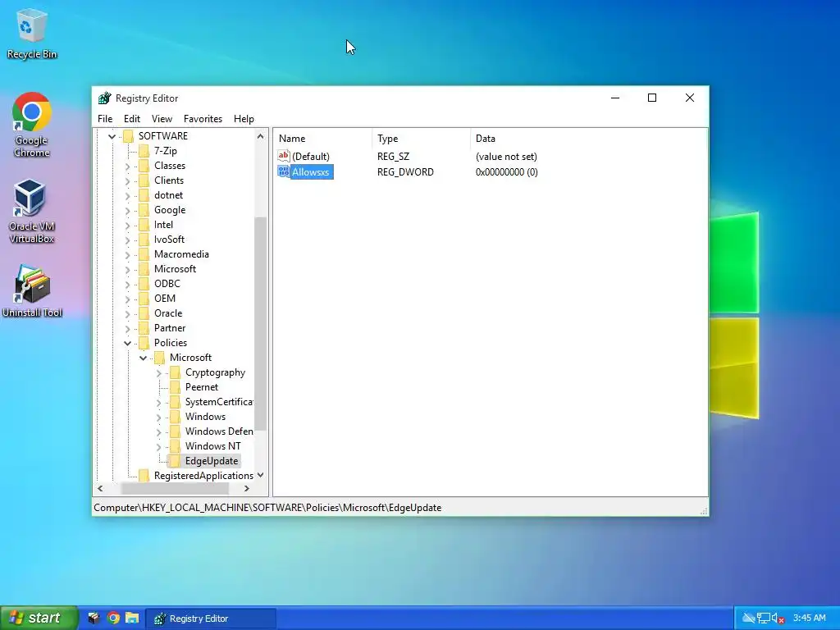Select the Macromedia key in tree
840x630 pixels.
click(181, 254)
